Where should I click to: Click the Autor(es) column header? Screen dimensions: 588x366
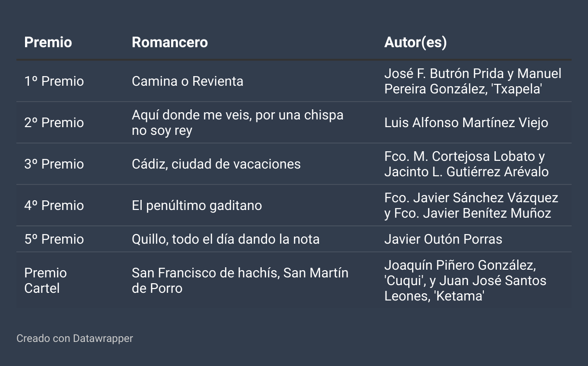pyautogui.click(x=415, y=42)
